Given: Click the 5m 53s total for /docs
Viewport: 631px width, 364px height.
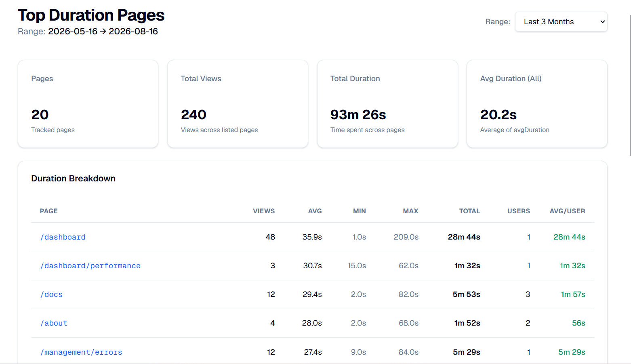Looking at the screenshot, I should [467, 295].
